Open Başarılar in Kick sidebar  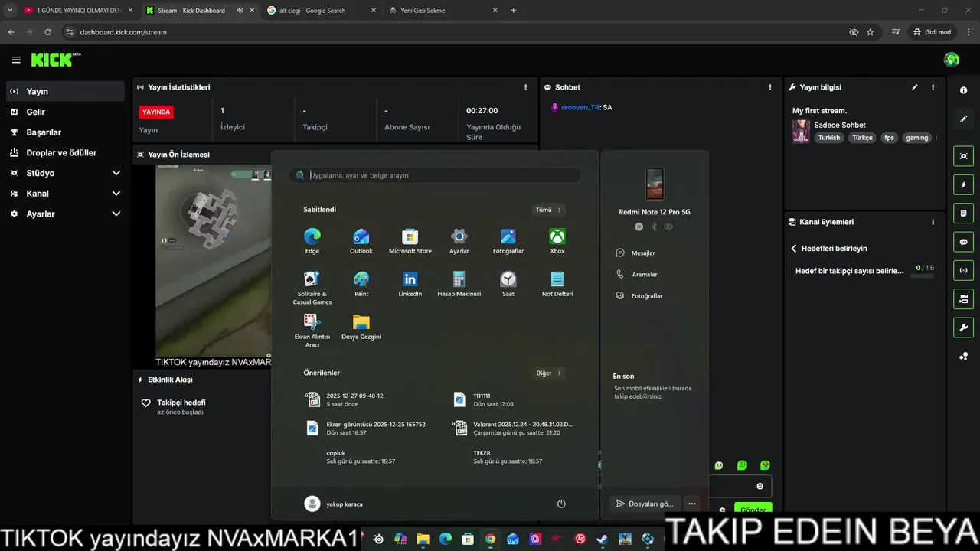65,132
